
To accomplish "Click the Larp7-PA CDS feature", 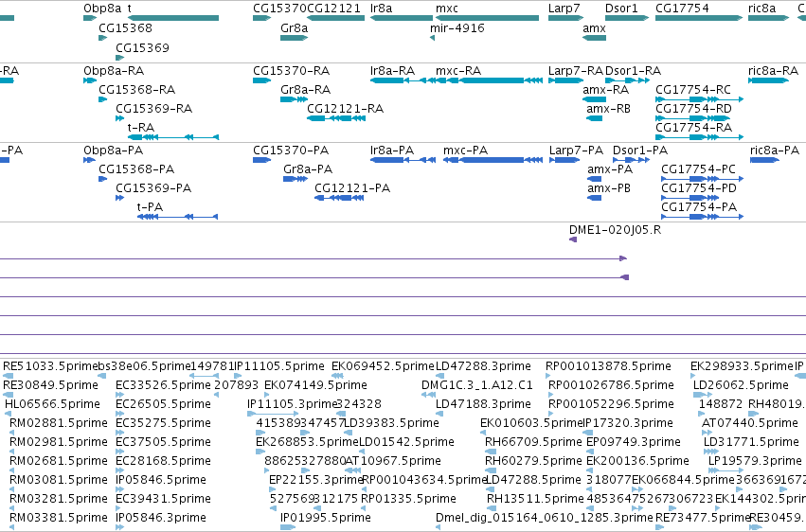I will pos(564,160).
